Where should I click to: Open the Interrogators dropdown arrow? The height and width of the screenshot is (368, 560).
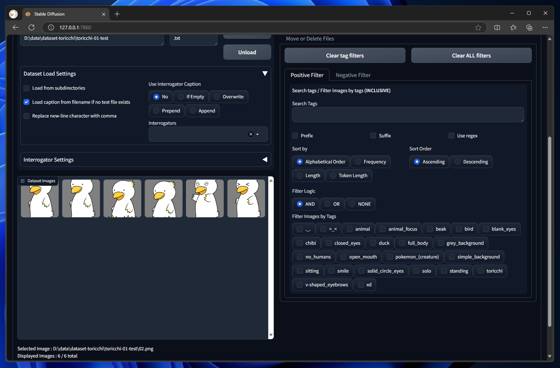click(x=258, y=134)
